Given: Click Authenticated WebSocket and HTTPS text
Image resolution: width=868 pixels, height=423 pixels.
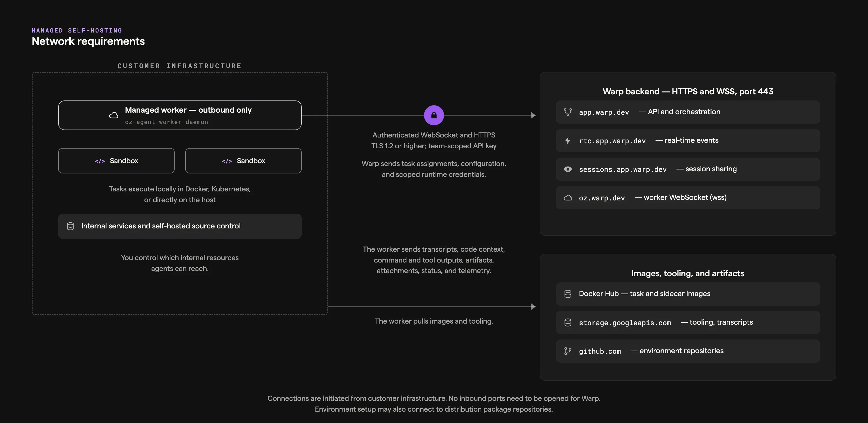Looking at the screenshot, I should 434,135.
